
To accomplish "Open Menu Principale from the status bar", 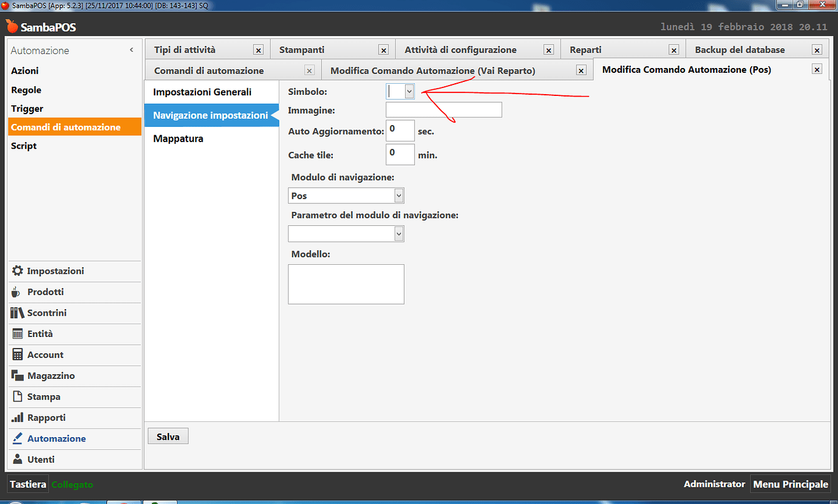I will [790, 484].
